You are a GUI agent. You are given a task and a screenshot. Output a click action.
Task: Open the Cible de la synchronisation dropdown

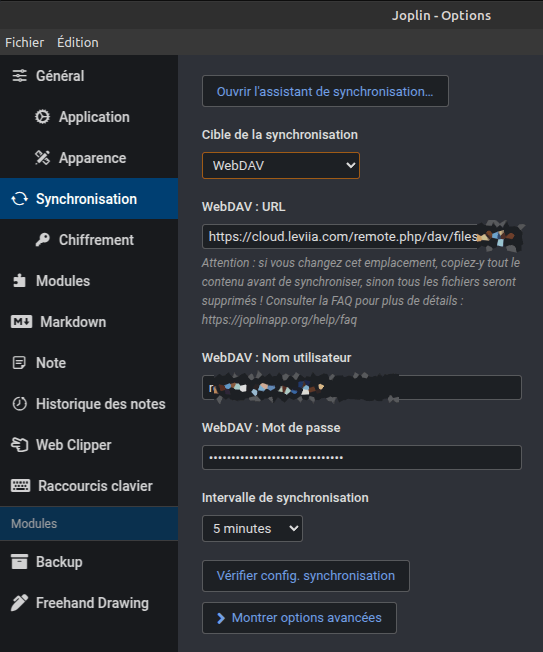(281, 165)
